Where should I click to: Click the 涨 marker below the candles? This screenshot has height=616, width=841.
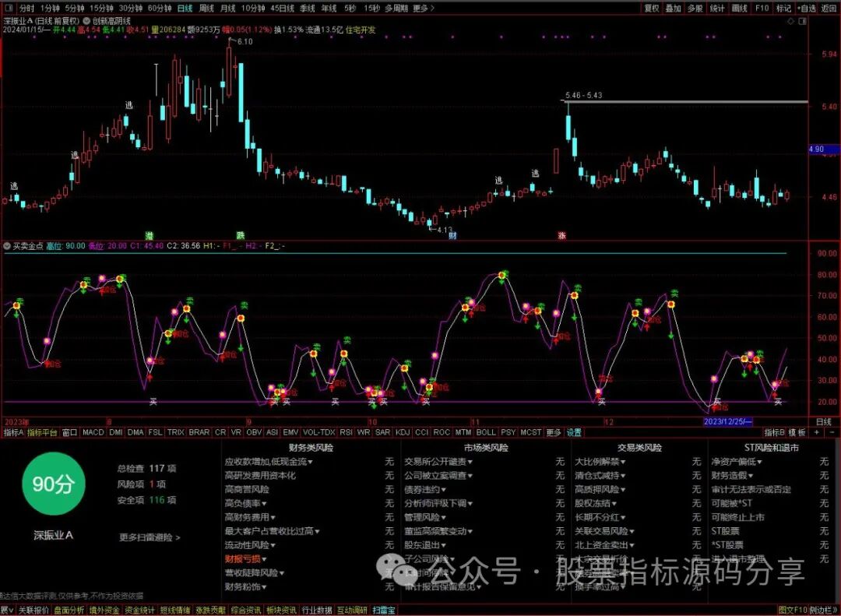562,235
